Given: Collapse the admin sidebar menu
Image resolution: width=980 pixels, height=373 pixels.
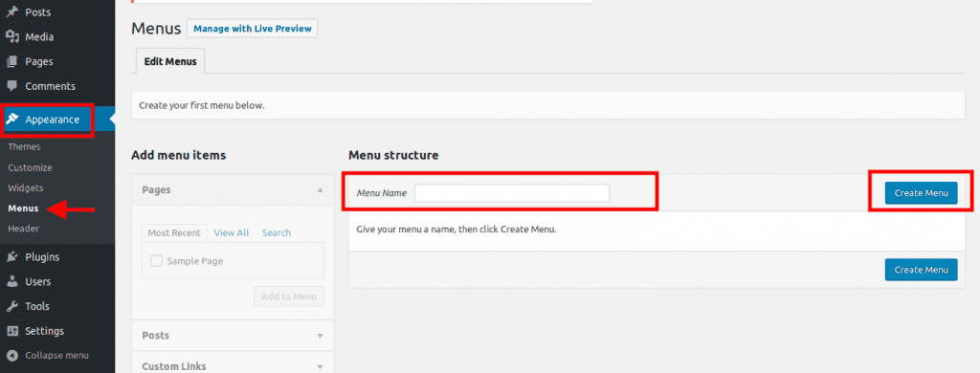Looking at the screenshot, I should (48, 356).
